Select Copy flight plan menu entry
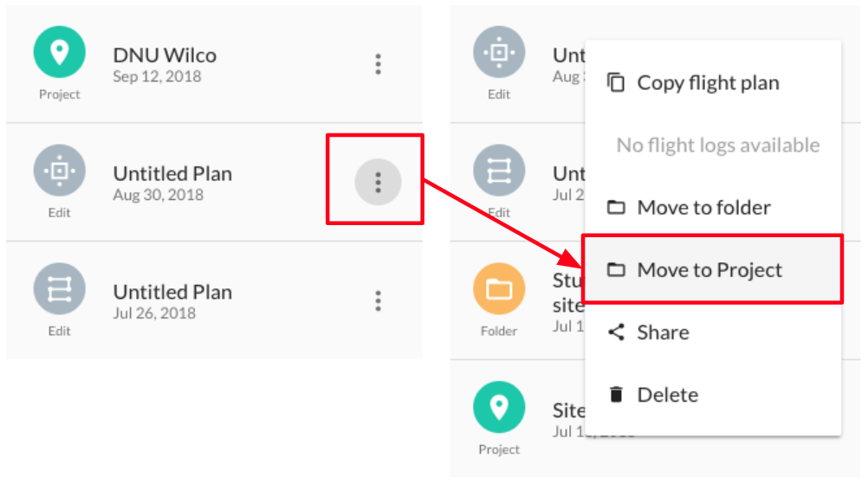The height and width of the screenshot is (484, 868). click(713, 83)
